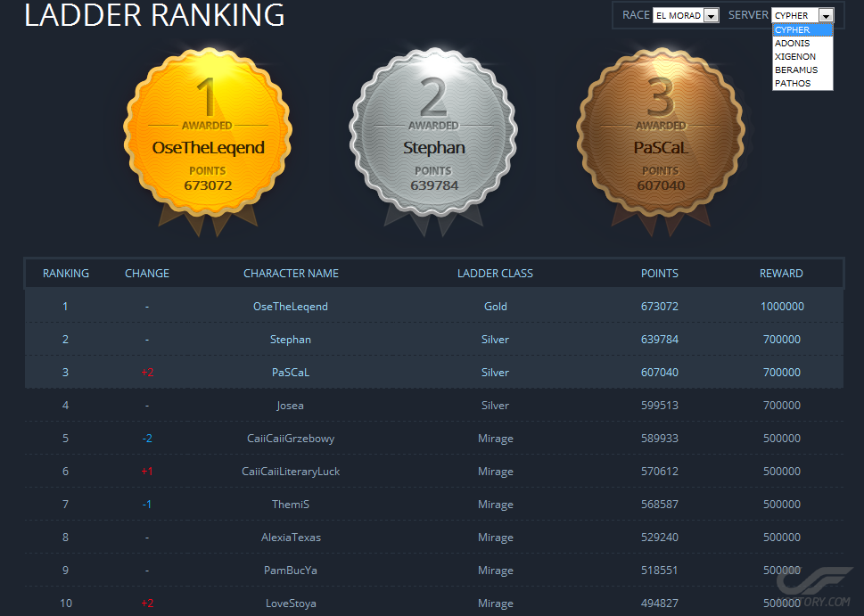Click the -1 change for ThemiS
Image resolution: width=864 pixels, height=616 pixels.
pyautogui.click(x=147, y=505)
